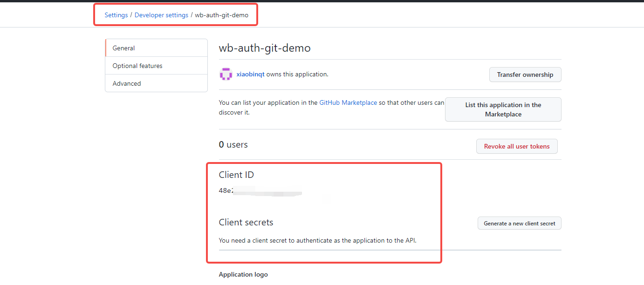Click the wb-auth-git-demo page heading
644x285 pixels.
coord(265,48)
